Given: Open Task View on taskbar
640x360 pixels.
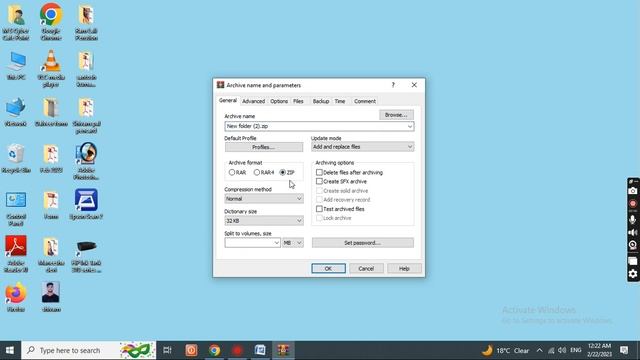Looking at the screenshot, I should point(167,350).
